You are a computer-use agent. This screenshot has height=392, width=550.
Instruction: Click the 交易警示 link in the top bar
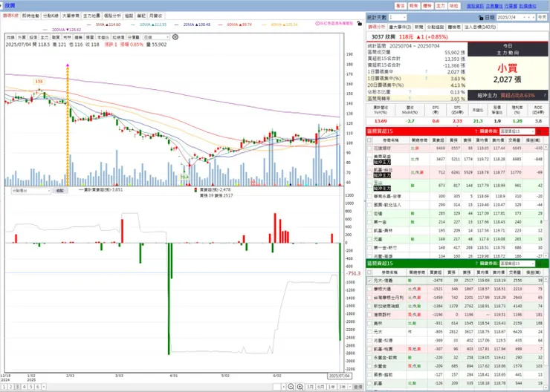coord(494,6)
